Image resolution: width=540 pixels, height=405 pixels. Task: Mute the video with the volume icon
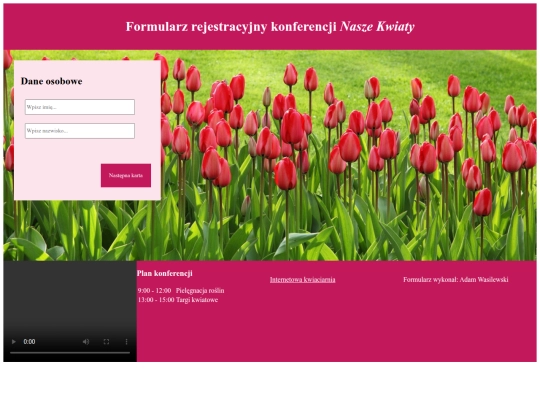[x=86, y=342]
